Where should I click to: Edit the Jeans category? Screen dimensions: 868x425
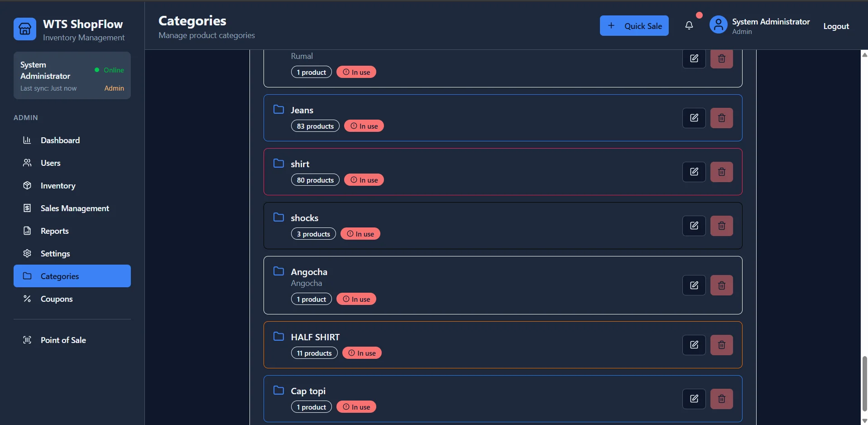click(694, 118)
